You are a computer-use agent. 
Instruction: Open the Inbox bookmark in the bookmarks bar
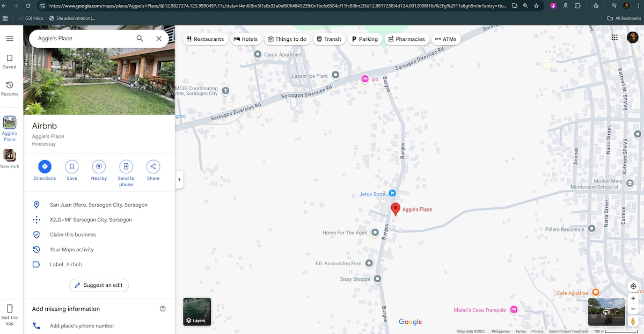pos(31,18)
